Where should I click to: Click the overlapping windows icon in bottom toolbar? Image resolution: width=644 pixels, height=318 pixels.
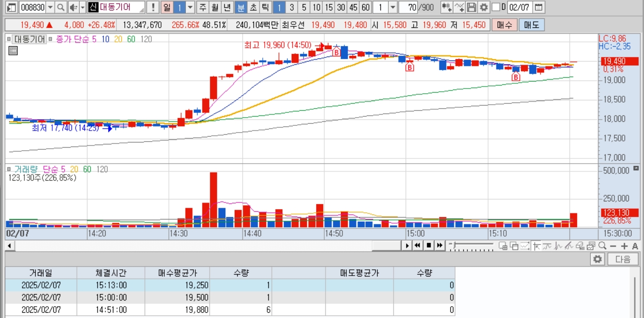point(514,246)
